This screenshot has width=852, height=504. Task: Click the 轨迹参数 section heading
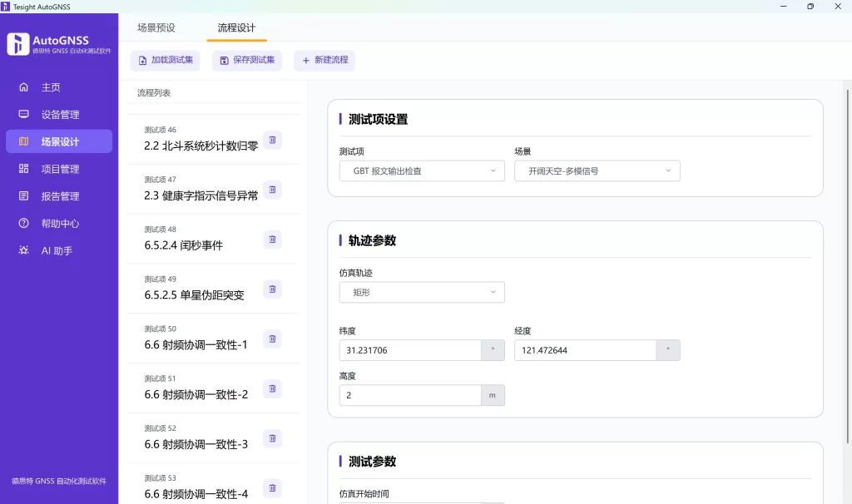(x=372, y=240)
